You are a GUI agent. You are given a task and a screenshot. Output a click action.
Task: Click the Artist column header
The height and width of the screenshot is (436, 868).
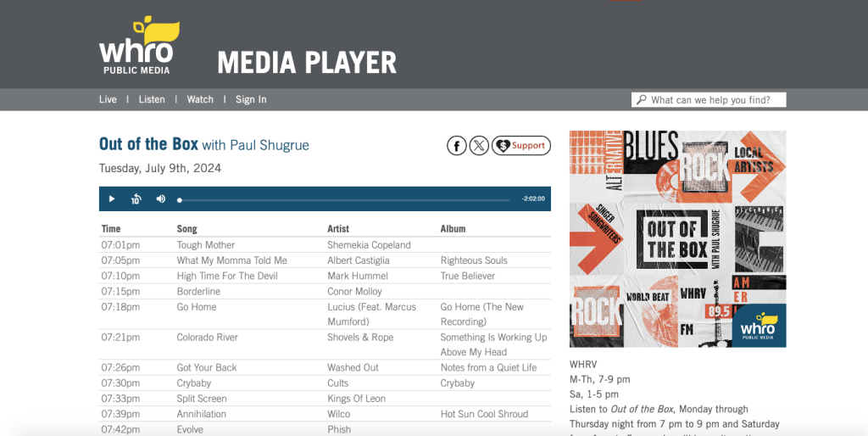(x=338, y=229)
